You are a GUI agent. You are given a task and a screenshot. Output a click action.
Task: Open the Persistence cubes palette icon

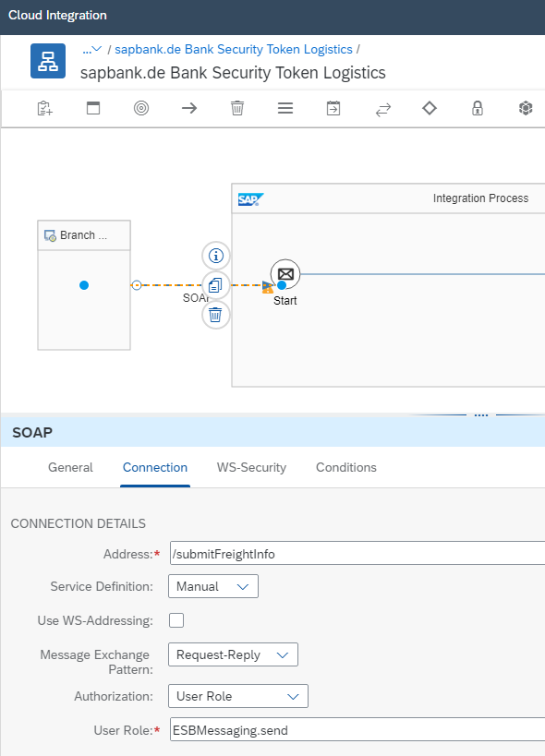coord(526,108)
